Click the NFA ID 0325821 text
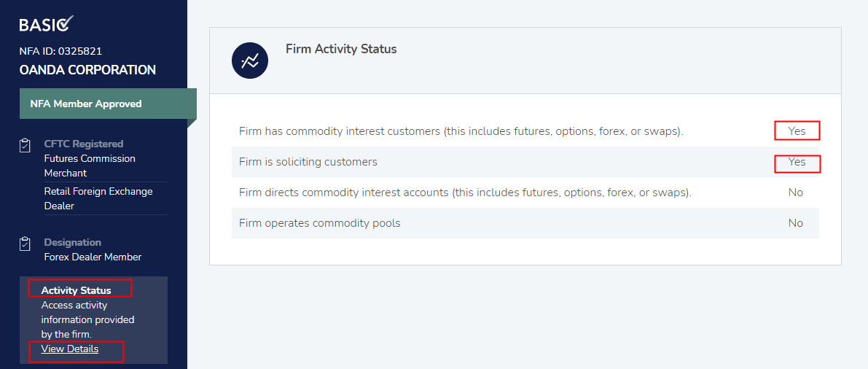Image resolution: width=868 pixels, height=369 pixels. [60, 51]
